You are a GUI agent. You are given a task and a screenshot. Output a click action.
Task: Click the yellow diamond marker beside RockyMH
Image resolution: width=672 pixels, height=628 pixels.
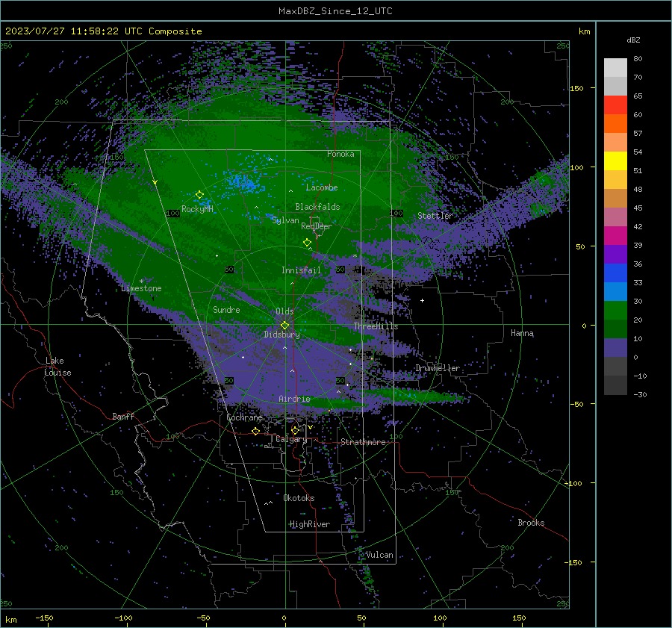pos(199,195)
